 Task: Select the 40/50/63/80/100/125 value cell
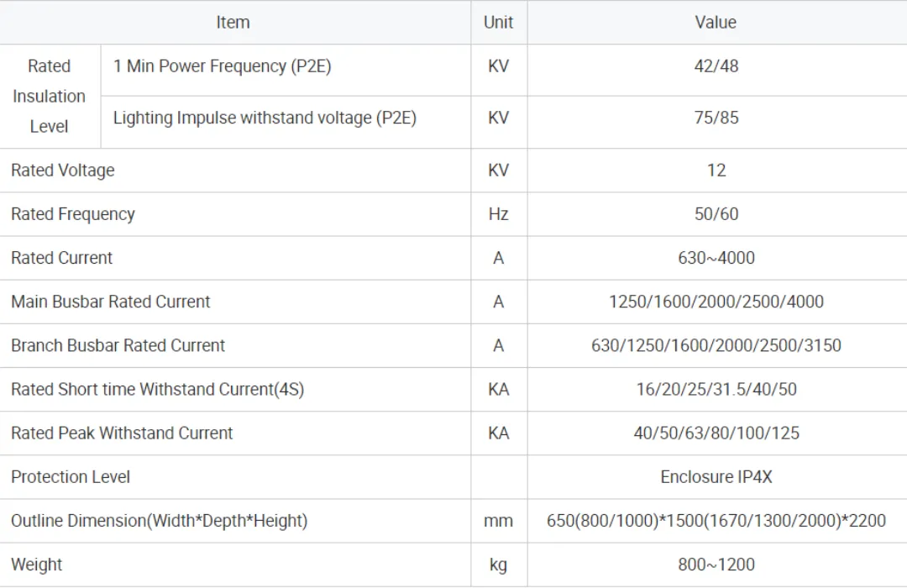coord(716,433)
